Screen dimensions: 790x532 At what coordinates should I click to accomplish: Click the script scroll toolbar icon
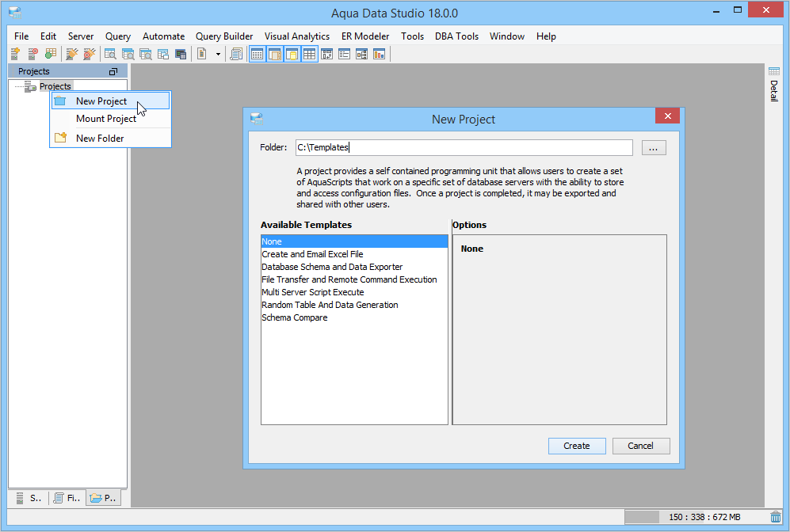[x=236, y=54]
